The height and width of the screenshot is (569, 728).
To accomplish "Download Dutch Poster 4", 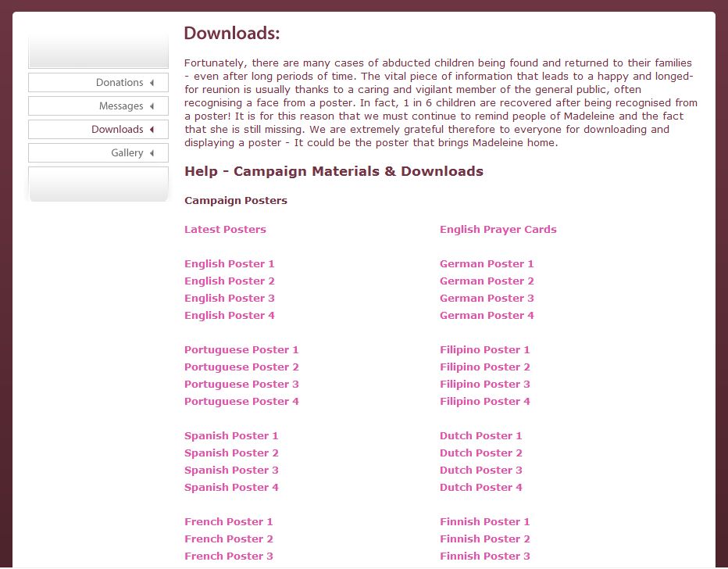I will click(x=480, y=488).
